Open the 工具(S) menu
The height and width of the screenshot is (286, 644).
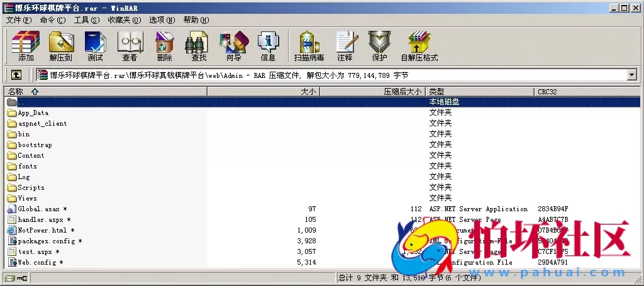(87, 20)
